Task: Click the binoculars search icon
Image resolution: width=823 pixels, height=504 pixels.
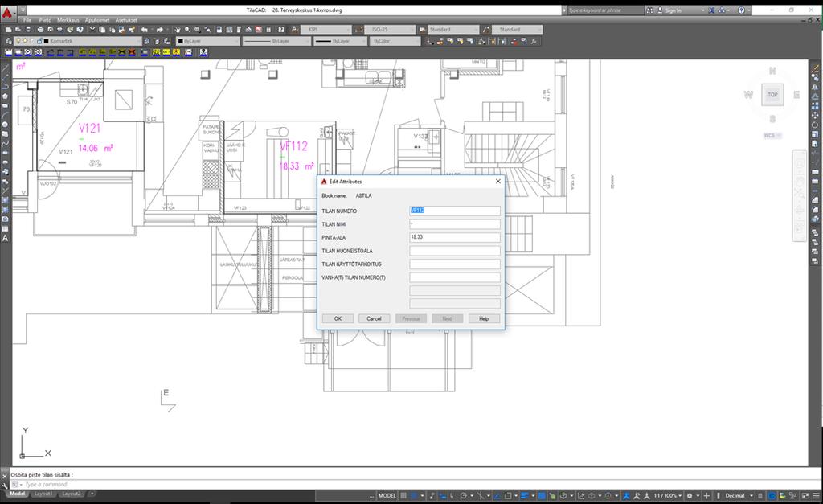Action: 649,10
